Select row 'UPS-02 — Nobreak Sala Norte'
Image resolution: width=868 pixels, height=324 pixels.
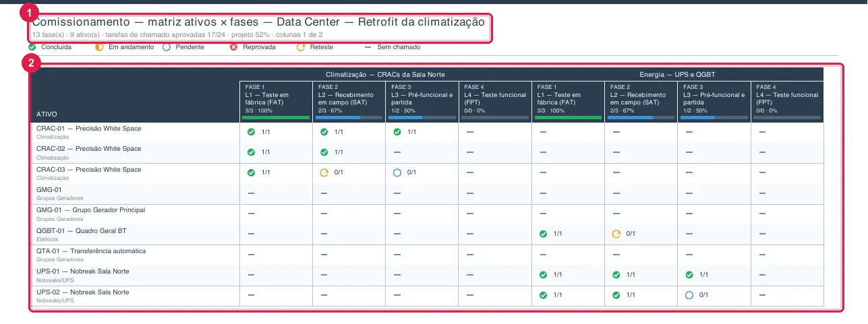pyautogui.click(x=428, y=296)
